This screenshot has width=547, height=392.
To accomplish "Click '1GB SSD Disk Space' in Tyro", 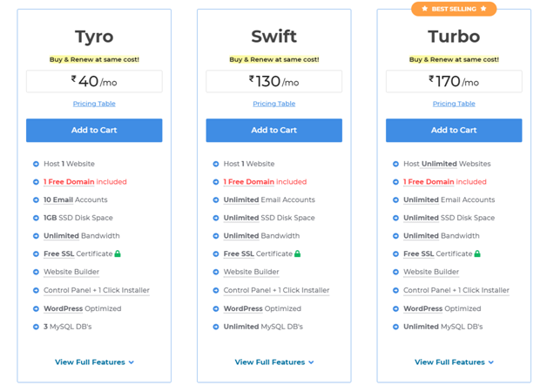I will click(x=78, y=218).
